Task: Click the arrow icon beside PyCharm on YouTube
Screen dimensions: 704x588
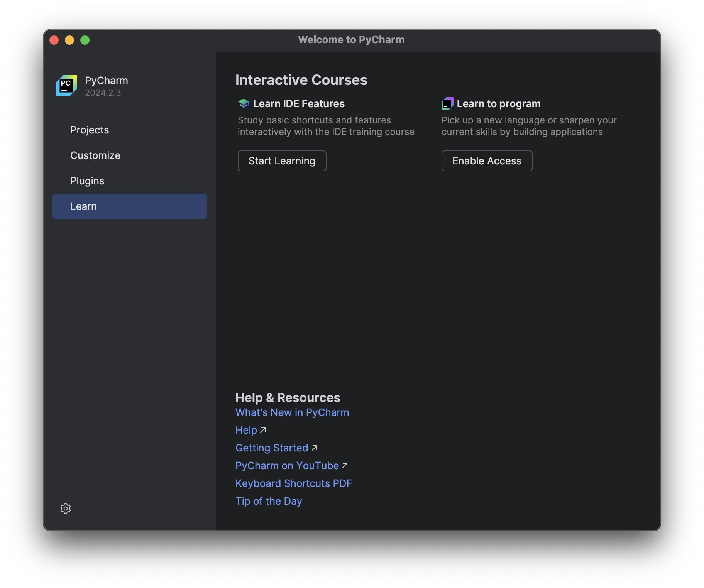Action: point(345,465)
